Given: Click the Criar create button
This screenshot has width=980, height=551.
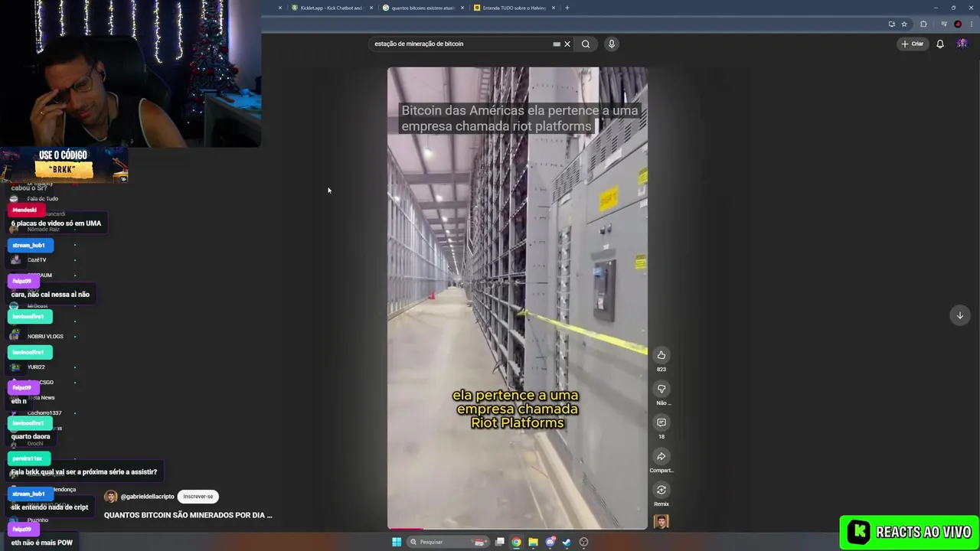Looking at the screenshot, I should click(913, 44).
